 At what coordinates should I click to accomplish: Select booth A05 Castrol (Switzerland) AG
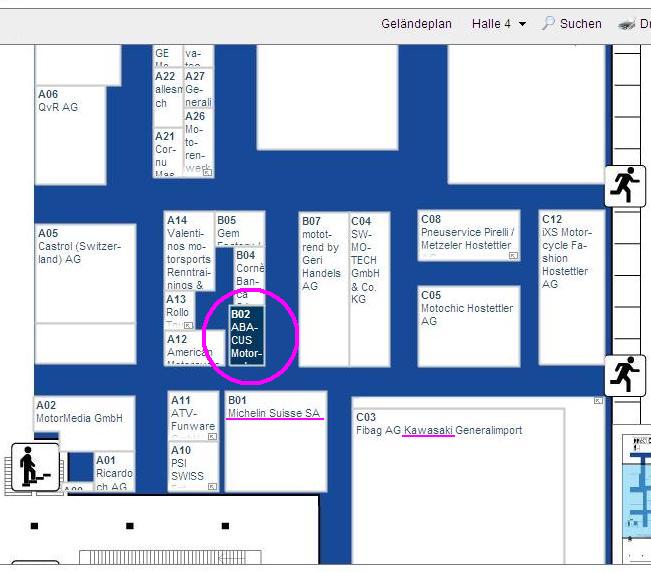click(x=84, y=272)
